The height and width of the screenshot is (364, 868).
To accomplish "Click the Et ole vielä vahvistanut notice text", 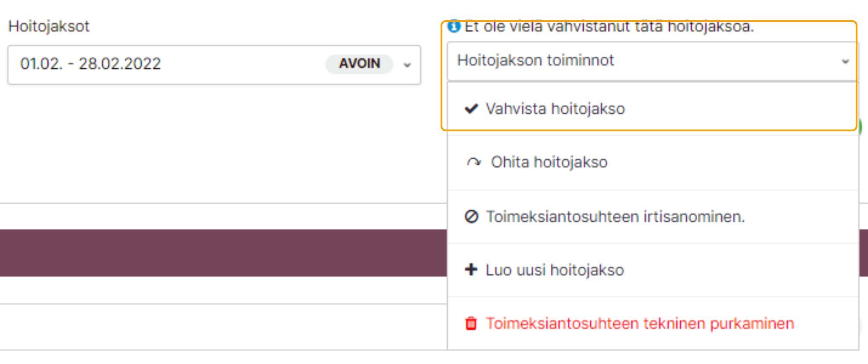I will [609, 27].
